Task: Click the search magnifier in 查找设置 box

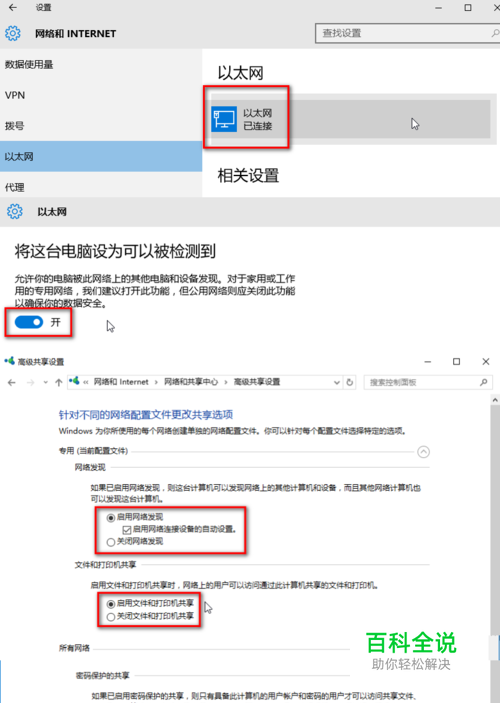Action: [494, 33]
